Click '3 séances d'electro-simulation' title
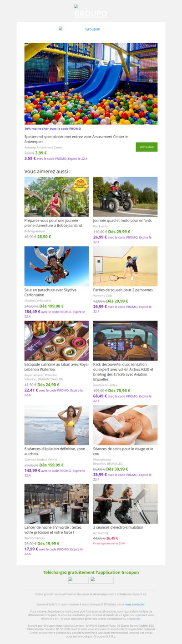The width and height of the screenshot is (182, 644). pyautogui.click(x=118, y=527)
